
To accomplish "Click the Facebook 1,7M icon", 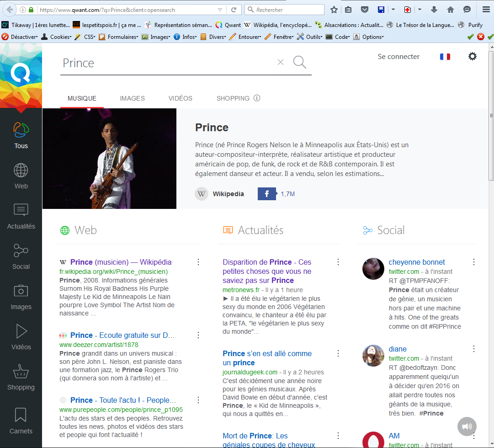I will (x=267, y=194).
